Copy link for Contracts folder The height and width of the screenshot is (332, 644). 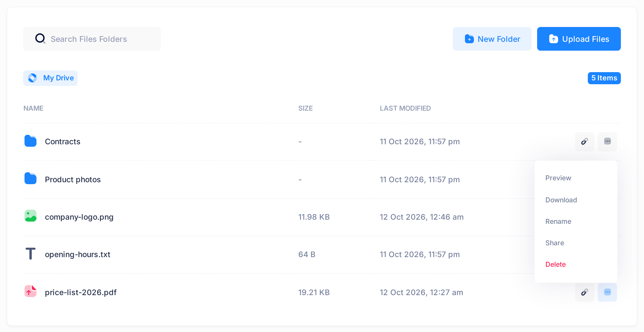coord(585,141)
